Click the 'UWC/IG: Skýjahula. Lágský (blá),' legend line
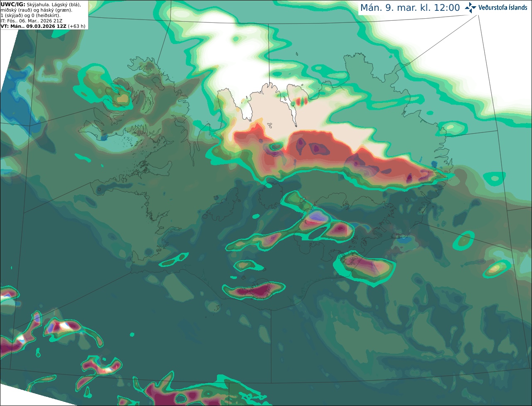 [41, 5]
